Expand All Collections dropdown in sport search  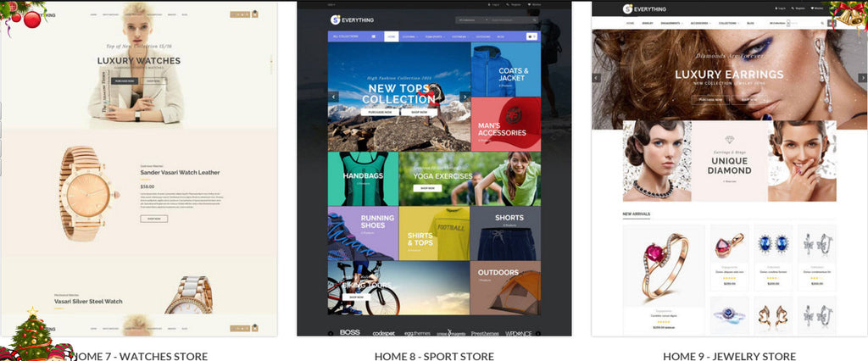[472, 20]
